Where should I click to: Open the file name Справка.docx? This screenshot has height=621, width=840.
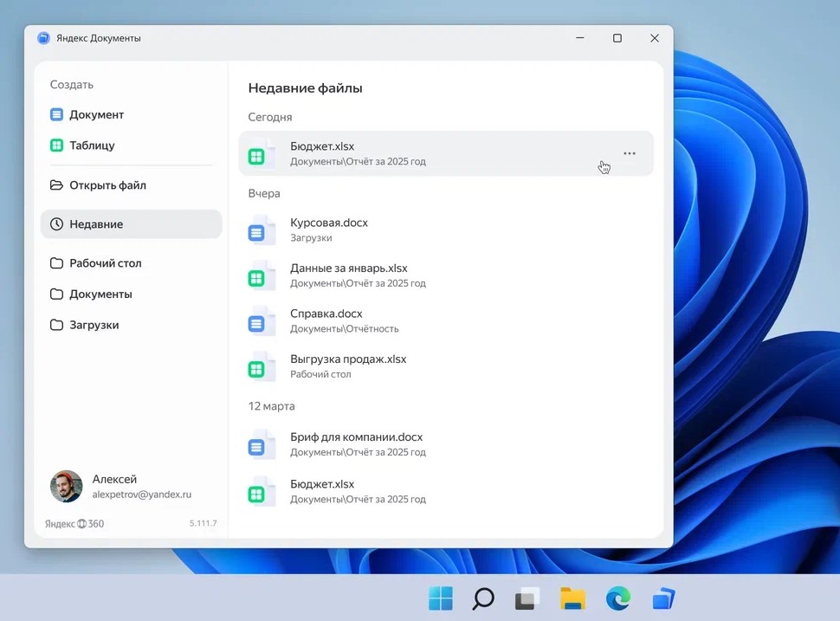click(326, 314)
